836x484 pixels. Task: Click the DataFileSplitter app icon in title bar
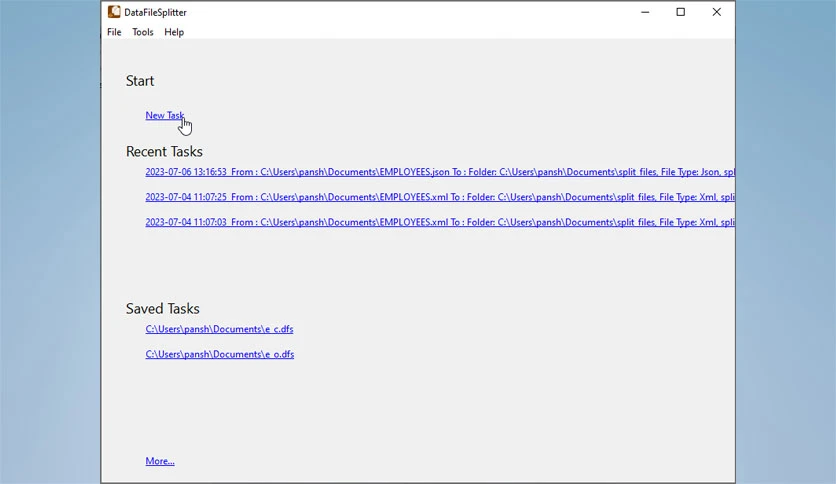tap(114, 12)
